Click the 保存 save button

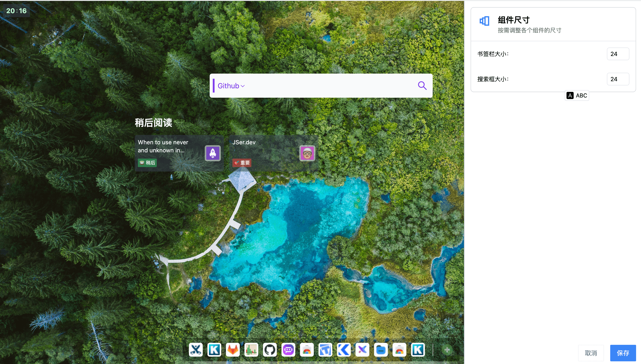(x=623, y=353)
